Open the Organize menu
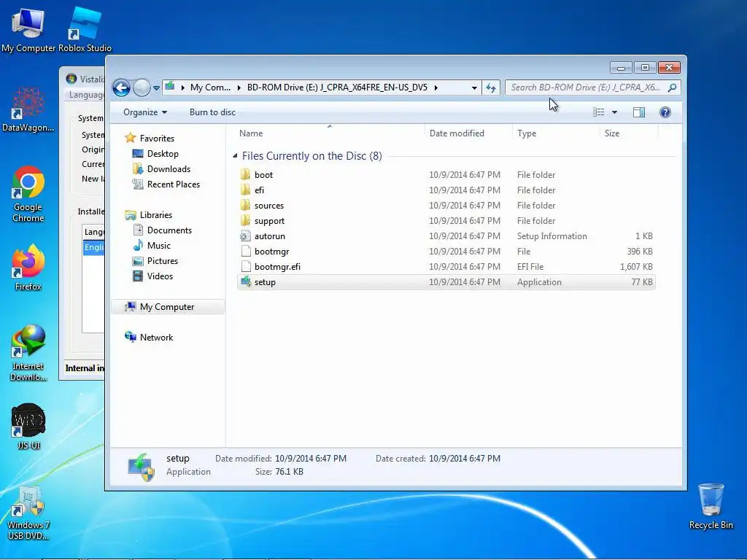This screenshot has height=560, width=747. click(145, 112)
